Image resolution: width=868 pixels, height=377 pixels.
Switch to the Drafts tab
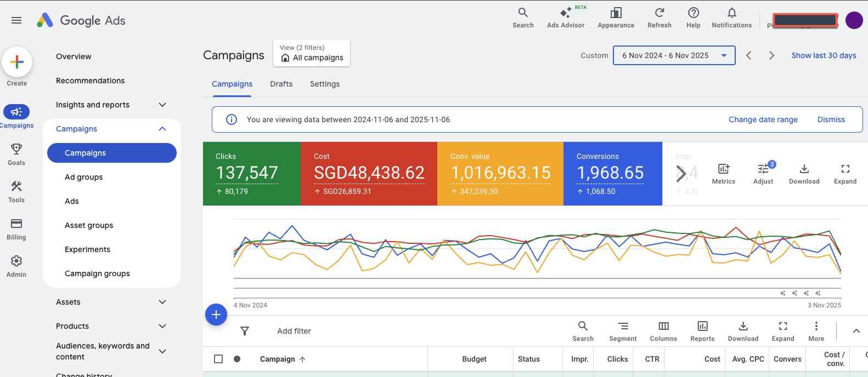tap(281, 84)
